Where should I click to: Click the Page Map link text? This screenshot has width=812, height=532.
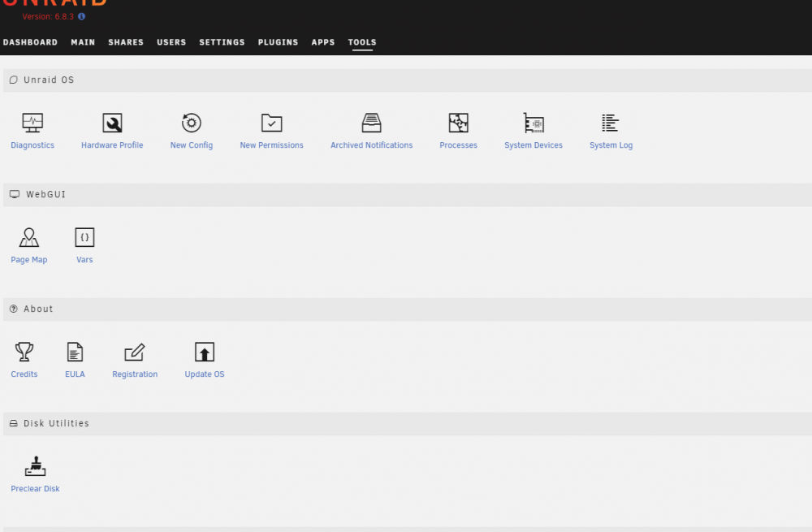(29, 260)
